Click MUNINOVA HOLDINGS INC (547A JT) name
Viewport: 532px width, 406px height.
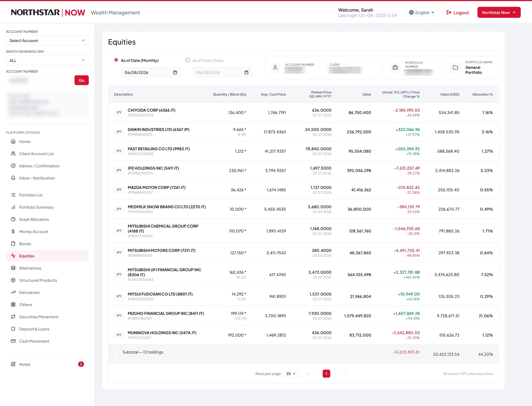tap(162, 333)
